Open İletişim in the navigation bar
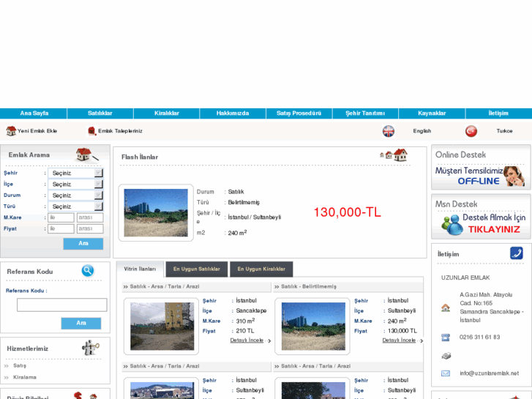The image size is (532, 399). tap(498, 113)
